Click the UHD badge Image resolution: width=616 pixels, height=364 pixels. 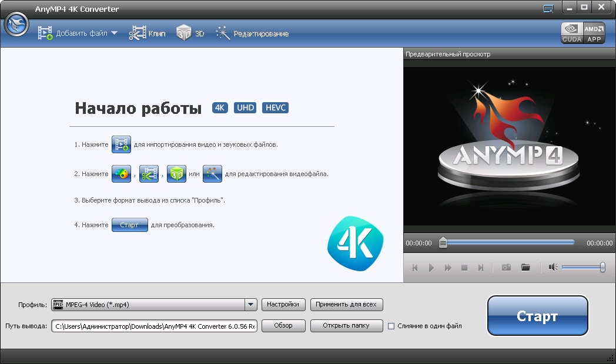pyautogui.click(x=245, y=107)
